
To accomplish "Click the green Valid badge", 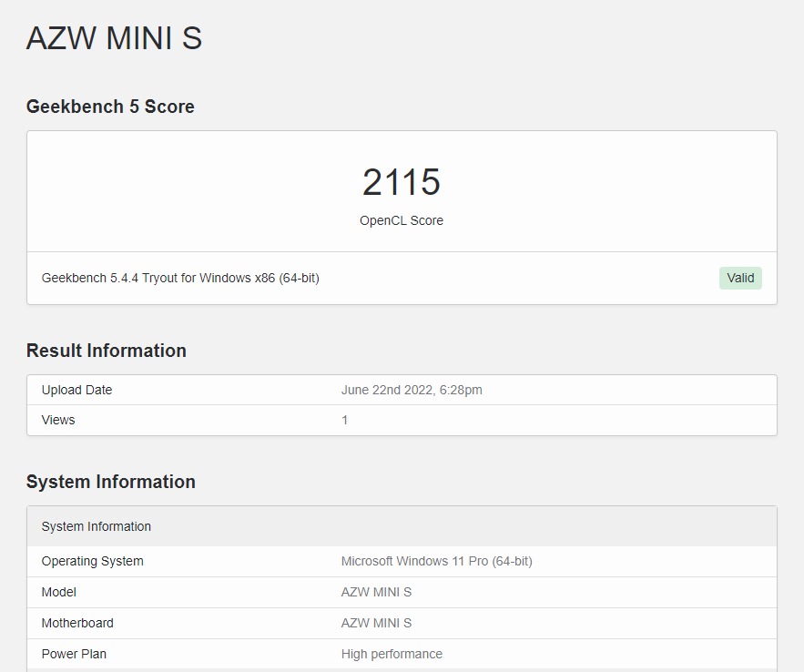I will coord(739,278).
